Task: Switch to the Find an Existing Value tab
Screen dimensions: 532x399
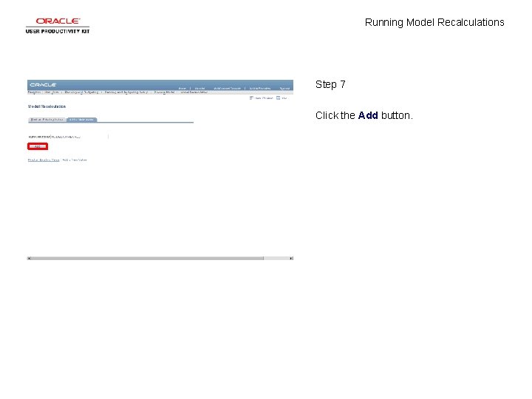Action: pos(47,120)
